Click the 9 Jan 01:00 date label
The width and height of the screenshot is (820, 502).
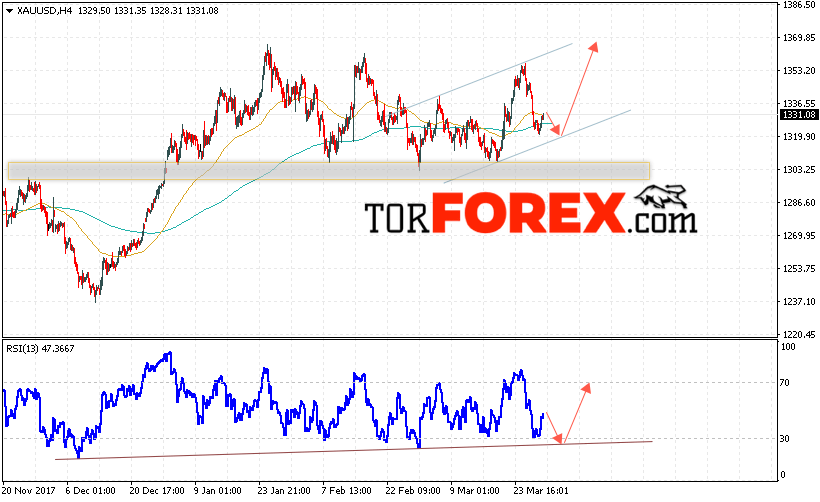coord(218,491)
